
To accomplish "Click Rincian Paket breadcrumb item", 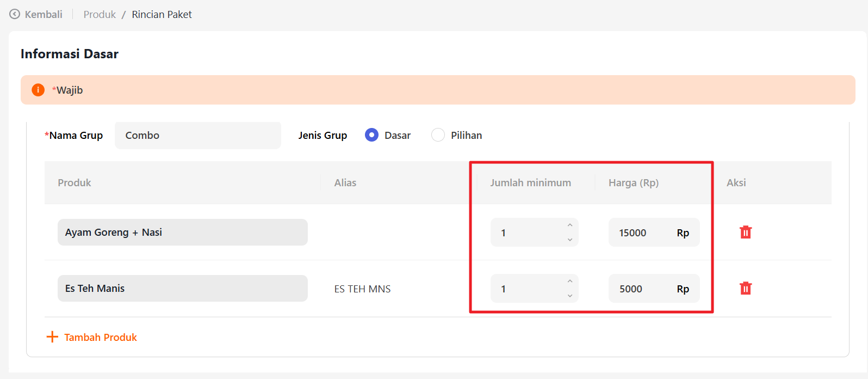I will 162,14.
